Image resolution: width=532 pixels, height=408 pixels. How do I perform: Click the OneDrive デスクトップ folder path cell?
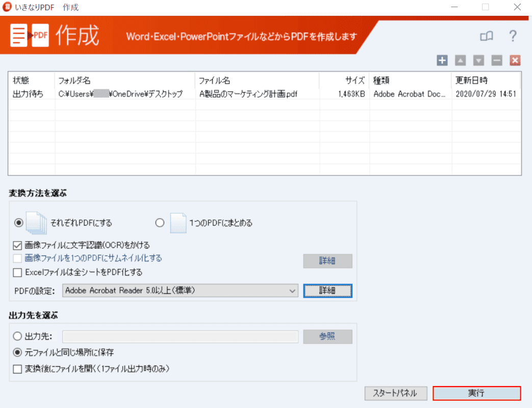pyautogui.click(x=120, y=94)
